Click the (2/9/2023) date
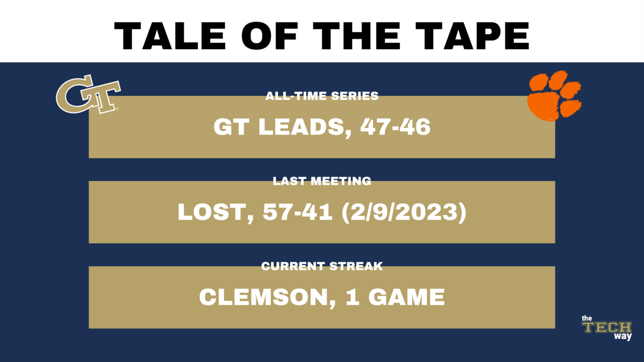This screenshot has width=644, height=362. 404,213
